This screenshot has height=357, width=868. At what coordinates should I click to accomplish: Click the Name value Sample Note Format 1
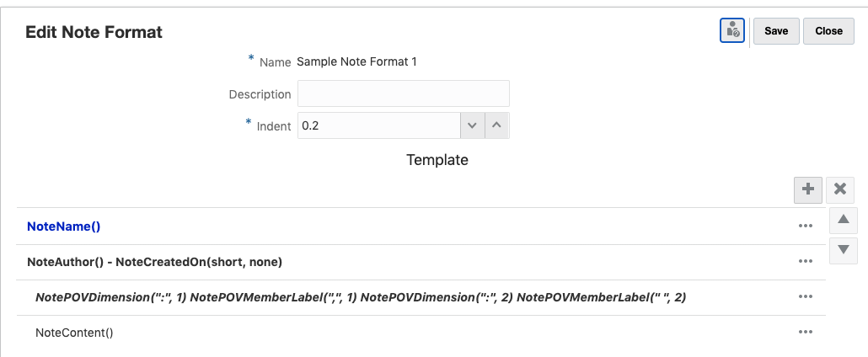coord(356,61)
